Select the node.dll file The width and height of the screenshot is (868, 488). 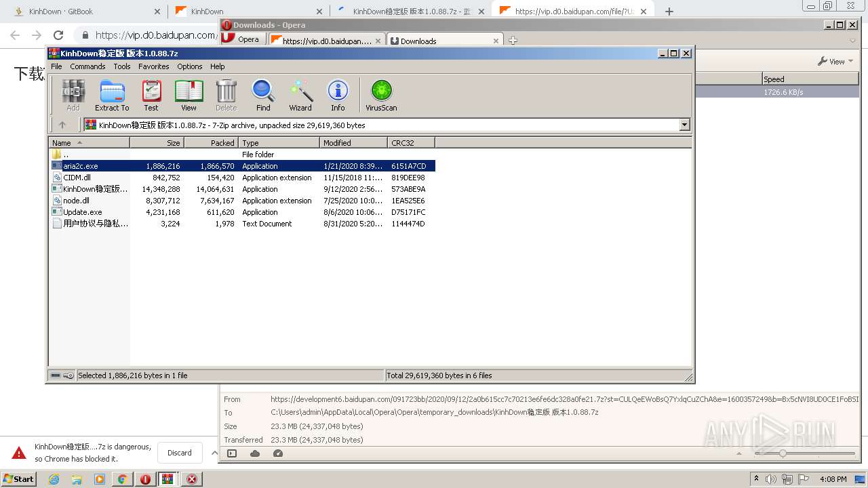[242, 201]
